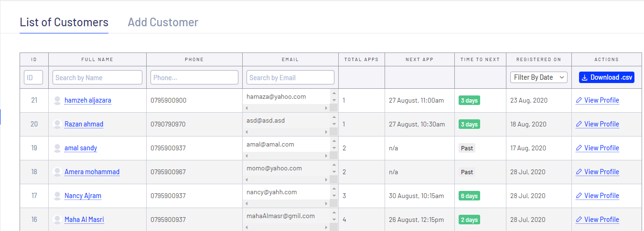Download the customer list as .csv

(x=607, y=77)
